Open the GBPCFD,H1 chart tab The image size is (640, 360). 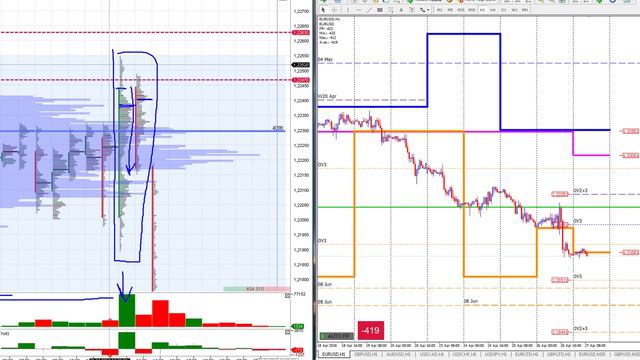click(x=560, y=354)
